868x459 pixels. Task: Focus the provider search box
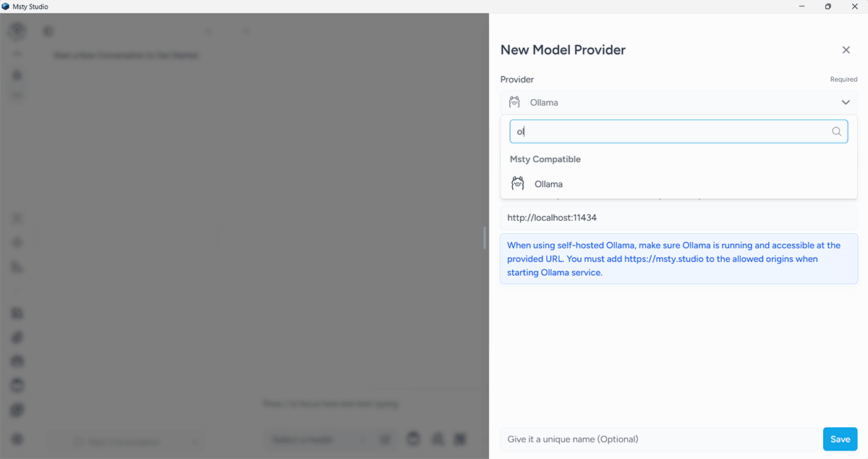tap(678, 132)
